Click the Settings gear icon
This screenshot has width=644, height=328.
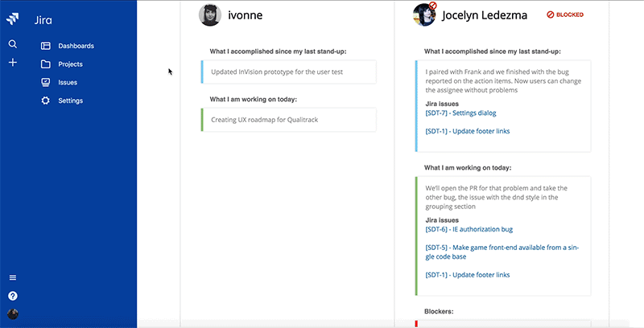[x=46, y=100]
